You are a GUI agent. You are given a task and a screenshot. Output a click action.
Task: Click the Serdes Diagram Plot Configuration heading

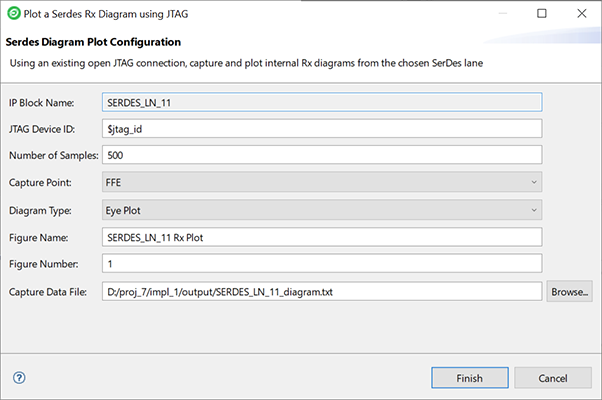pos(93,43)
